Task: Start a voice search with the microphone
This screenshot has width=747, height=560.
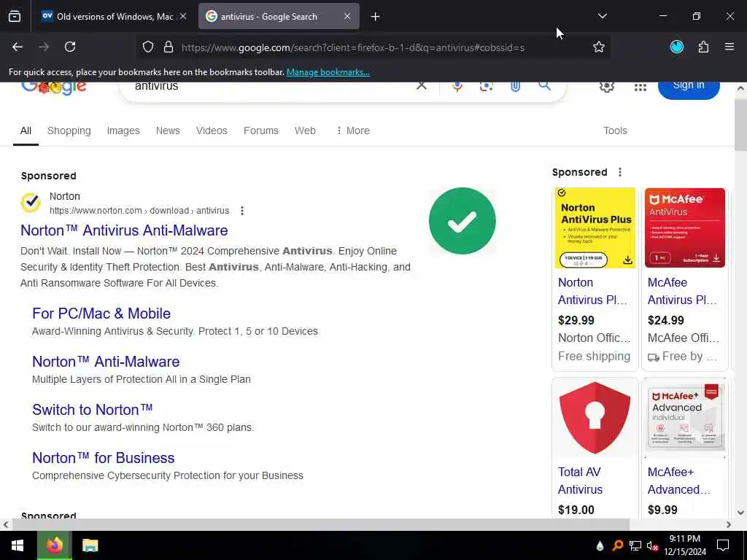Action: (x=457, y=86)
